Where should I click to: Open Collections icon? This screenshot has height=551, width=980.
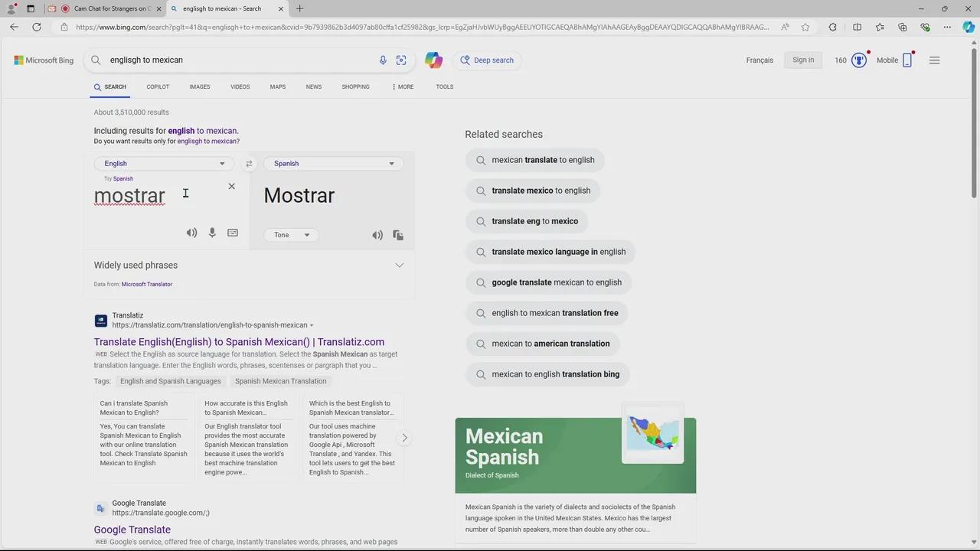(902, 27)
